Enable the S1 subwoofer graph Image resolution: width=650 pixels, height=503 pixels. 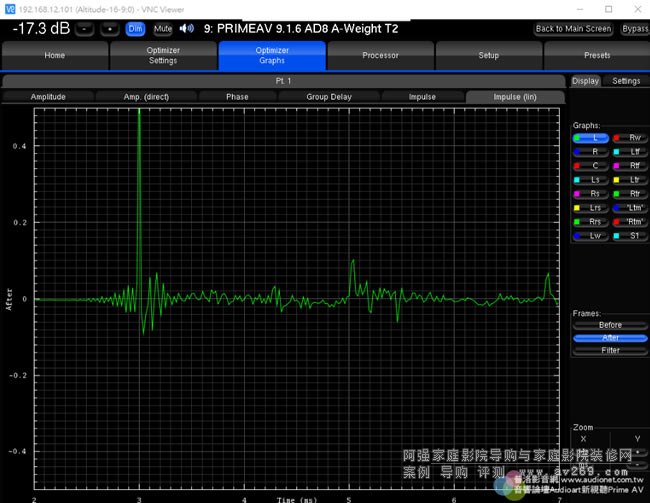[x=631, y=235]
